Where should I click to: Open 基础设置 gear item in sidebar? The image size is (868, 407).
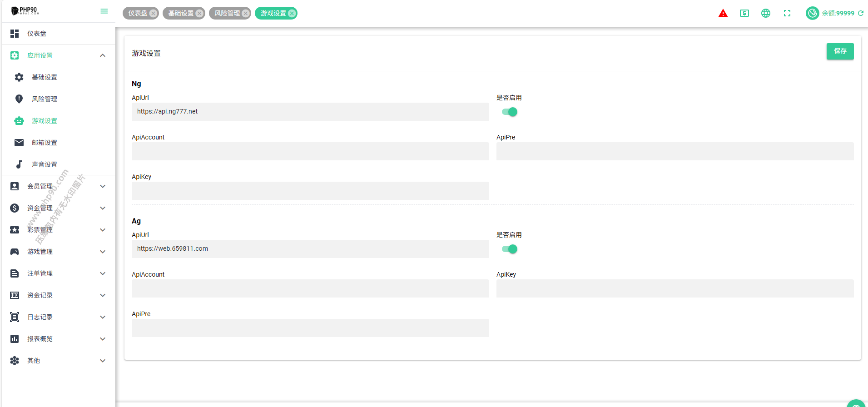tap(44, 77)
